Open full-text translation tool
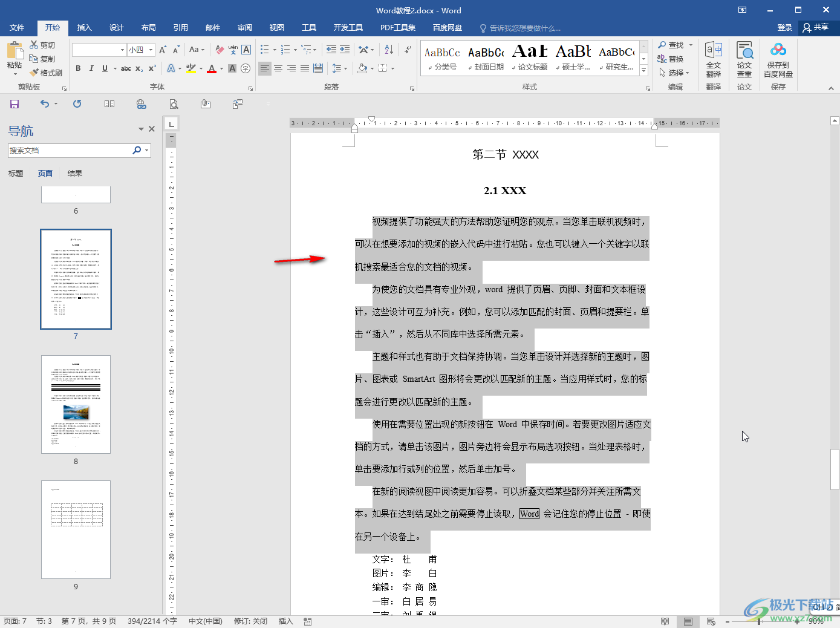This screenshot has width=840, height=628. 714,60
